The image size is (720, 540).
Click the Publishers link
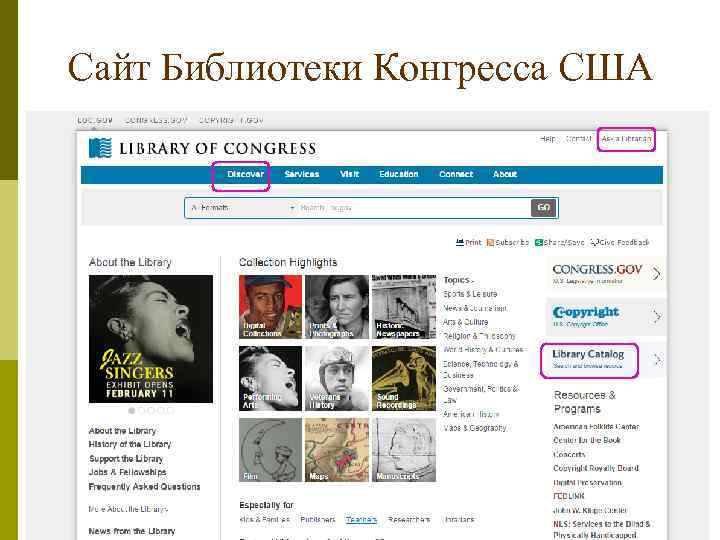318,520
